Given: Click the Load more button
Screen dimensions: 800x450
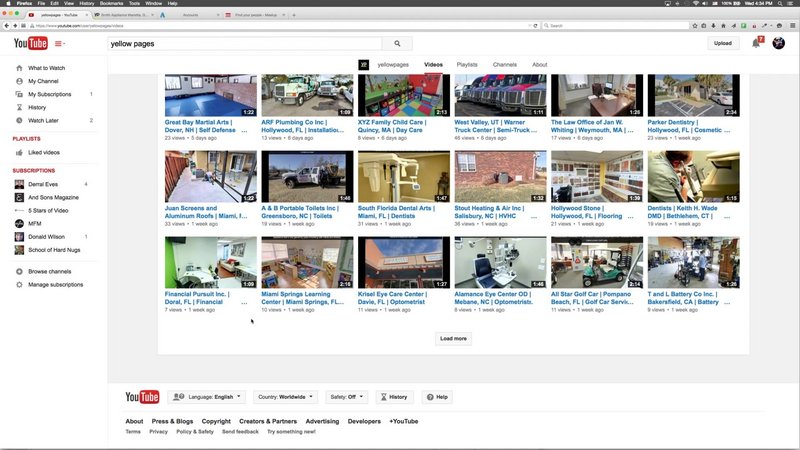Looking at the screenshot, I should pyautogui.click(x=453, y=339).
